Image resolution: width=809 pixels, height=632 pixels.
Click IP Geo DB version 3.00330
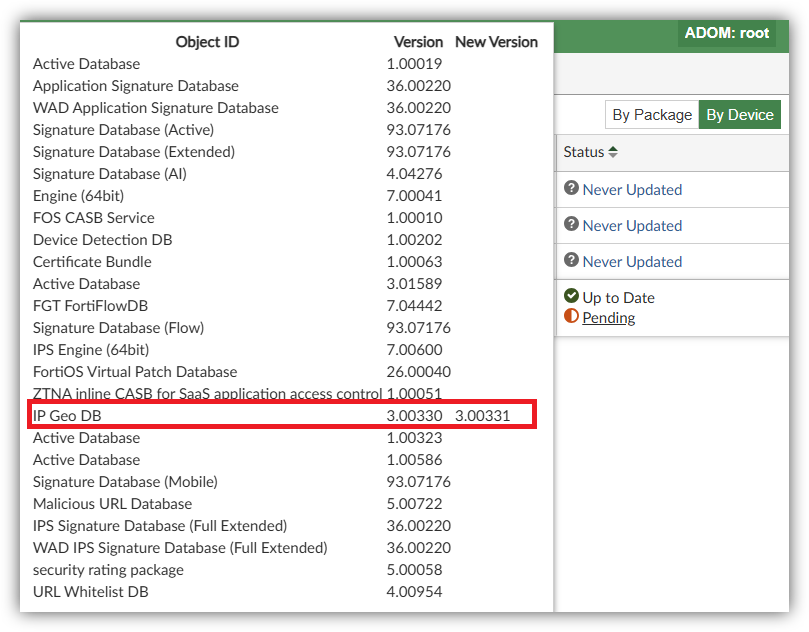coord(414,416)
